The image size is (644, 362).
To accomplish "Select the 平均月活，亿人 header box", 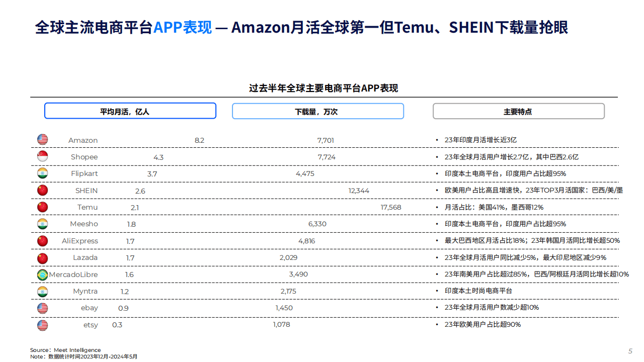I will pos(130,111).
